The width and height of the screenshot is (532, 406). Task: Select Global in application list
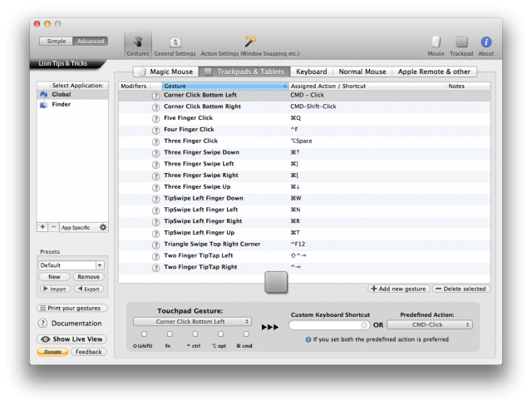72,94
